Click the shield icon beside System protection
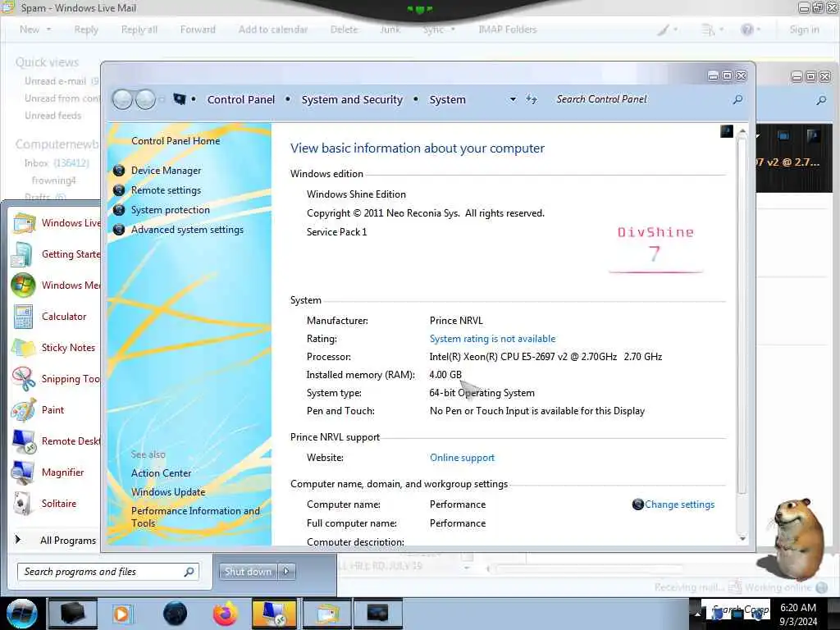Screen dimensions: 840x630 tap(119, 210)
